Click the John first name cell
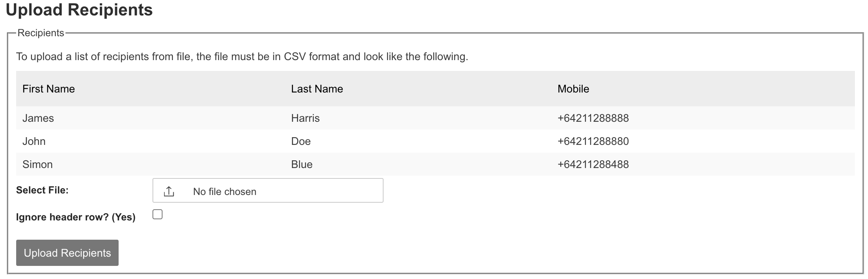868x279 pixels. [x=34, y=141]
